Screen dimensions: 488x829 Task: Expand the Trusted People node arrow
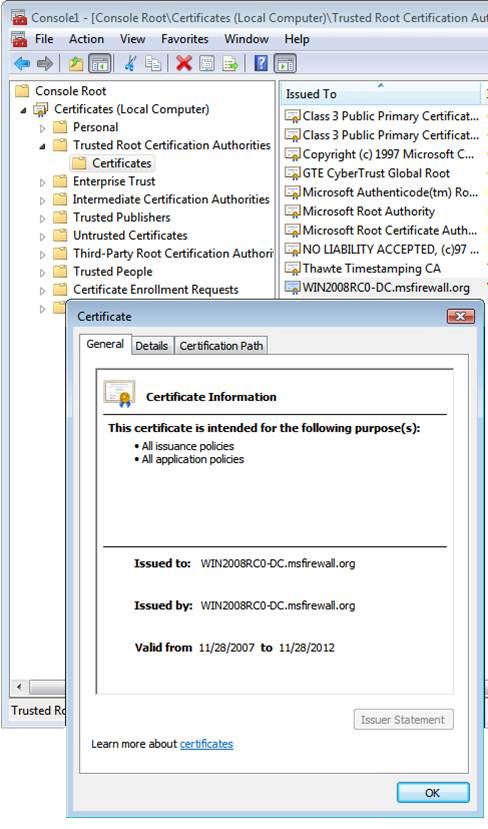[x=43, y=272]
